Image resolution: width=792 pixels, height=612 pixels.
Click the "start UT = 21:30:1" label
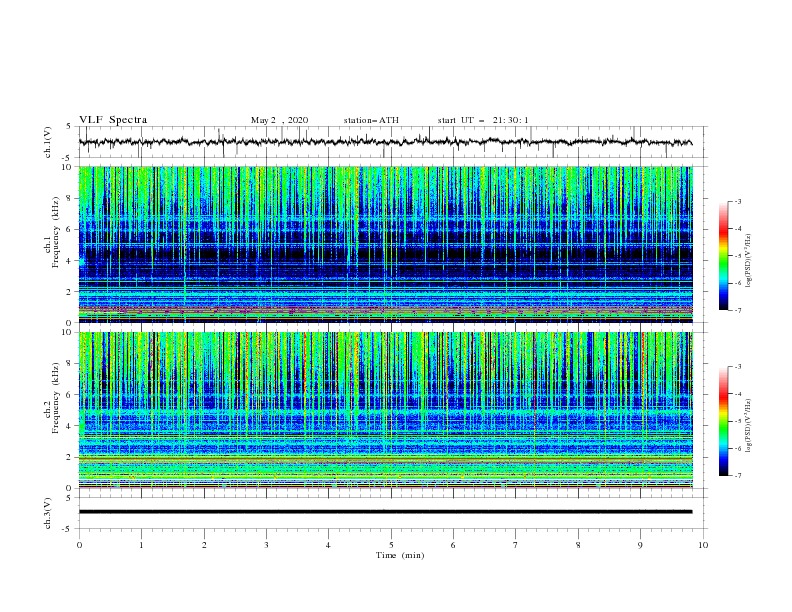(x=483, y=120)
